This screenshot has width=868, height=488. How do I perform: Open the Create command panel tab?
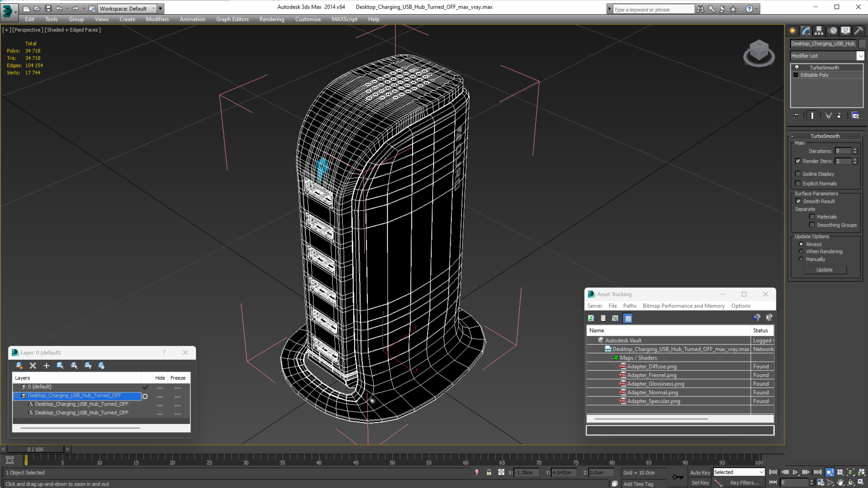793,31
